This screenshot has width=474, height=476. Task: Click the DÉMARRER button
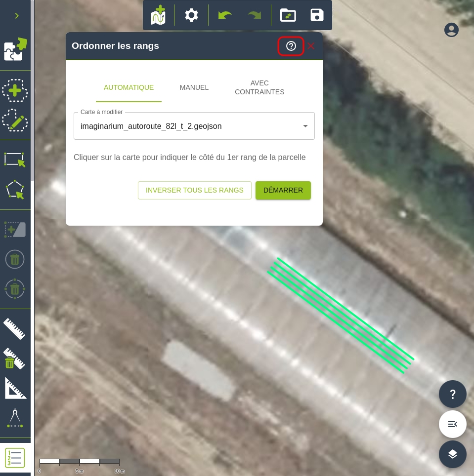click(283, 190)
